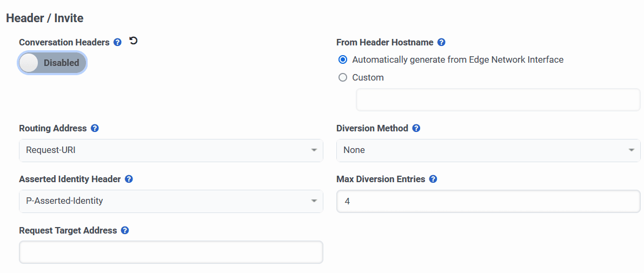644x273 pixels.
Task: Click help icon for Max Diversion Entries
Action: (433, 179)
